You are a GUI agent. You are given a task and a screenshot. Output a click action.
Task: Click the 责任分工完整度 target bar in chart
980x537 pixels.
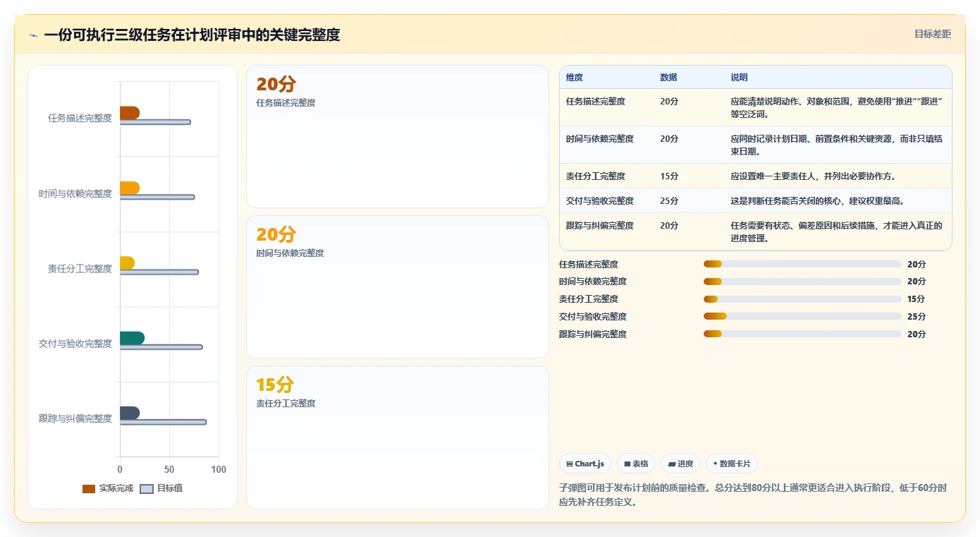[159, 272]
